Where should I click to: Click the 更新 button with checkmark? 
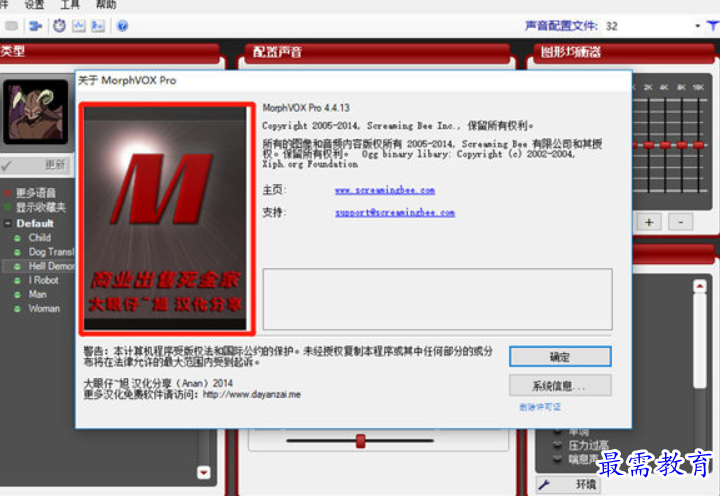[x=35, y=165]
